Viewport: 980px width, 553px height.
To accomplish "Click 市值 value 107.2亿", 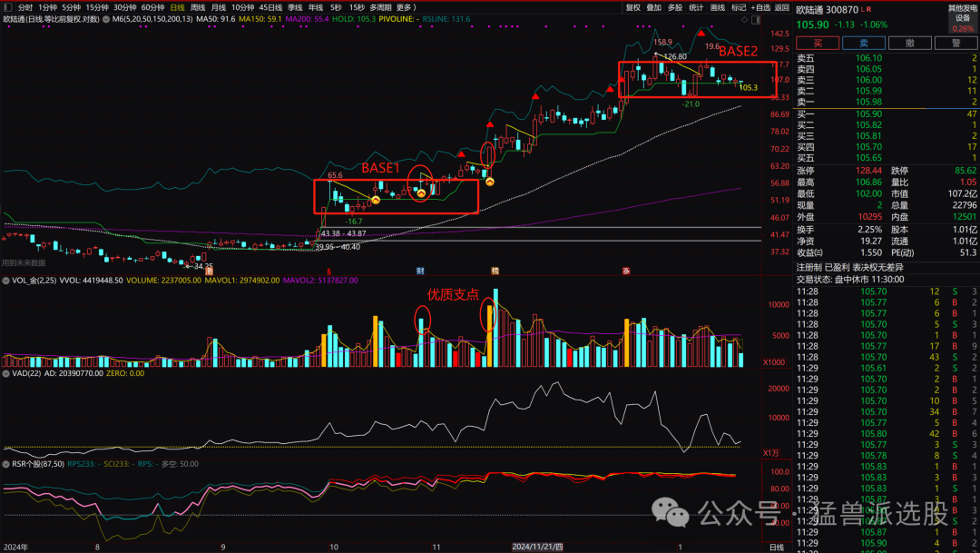I will click(961, 194).
